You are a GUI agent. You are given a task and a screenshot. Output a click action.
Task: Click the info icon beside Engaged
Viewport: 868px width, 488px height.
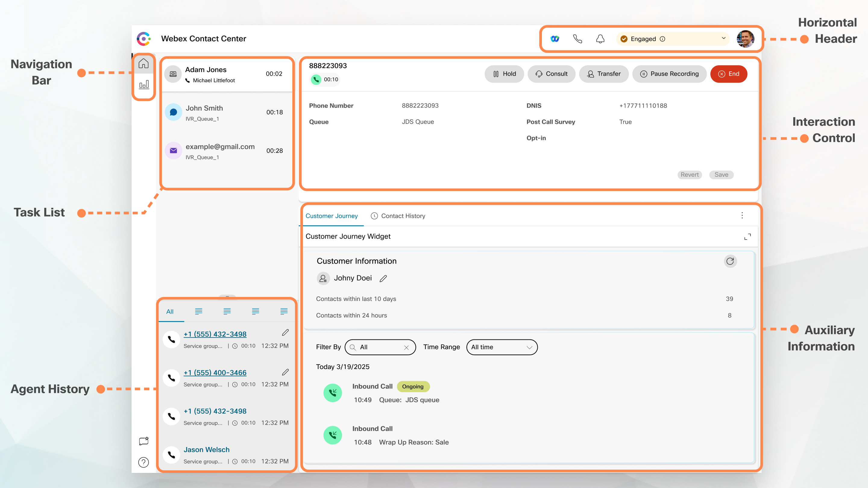662,39
